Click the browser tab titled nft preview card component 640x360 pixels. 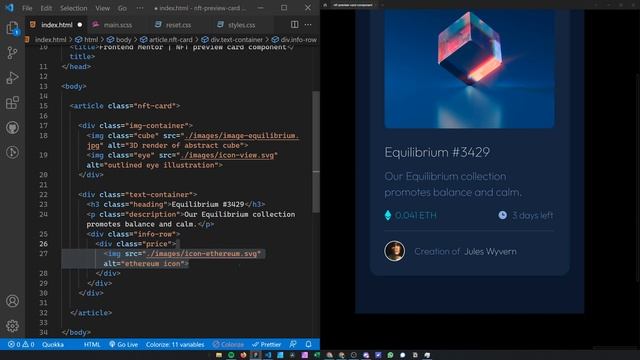tap(352, 5)
